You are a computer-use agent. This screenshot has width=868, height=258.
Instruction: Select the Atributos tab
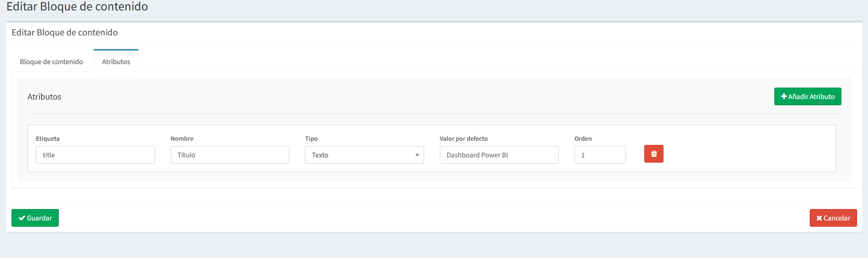coord(116,61)
